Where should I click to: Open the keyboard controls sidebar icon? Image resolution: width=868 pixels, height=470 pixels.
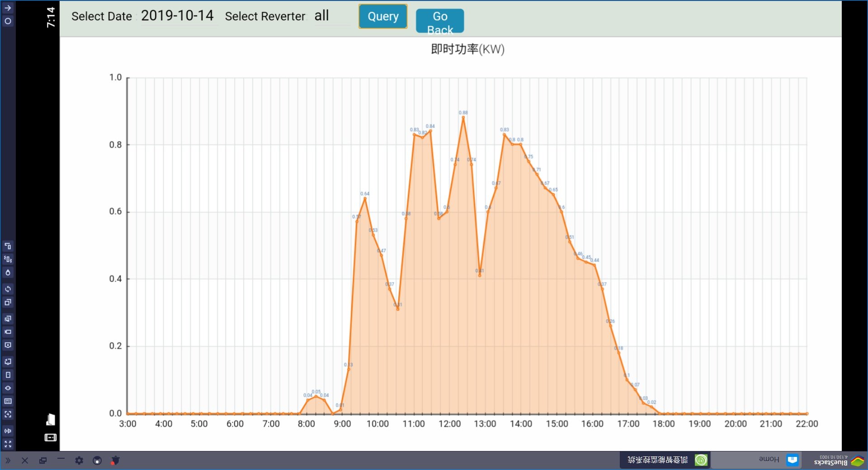coord(8,401)
